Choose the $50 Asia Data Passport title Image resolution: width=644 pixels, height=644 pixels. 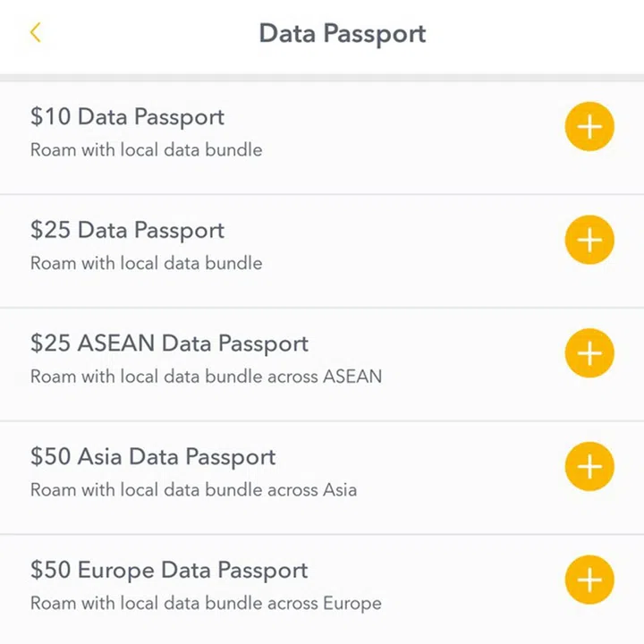pos(153,457)
